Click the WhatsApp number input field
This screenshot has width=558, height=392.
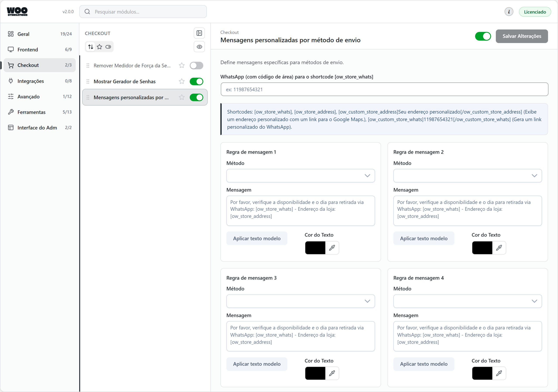point(384,89)
